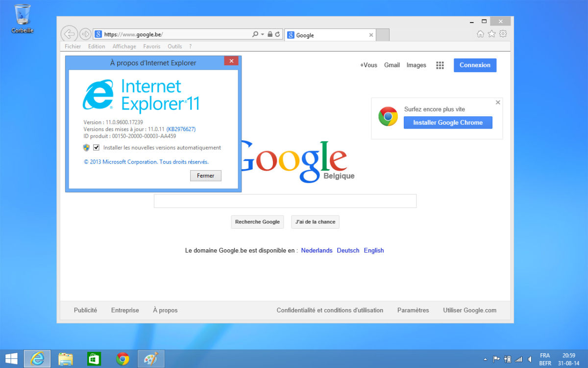Click the battery power icon in system tray
This screenshot has height=368, width=588.
point(508,359)
